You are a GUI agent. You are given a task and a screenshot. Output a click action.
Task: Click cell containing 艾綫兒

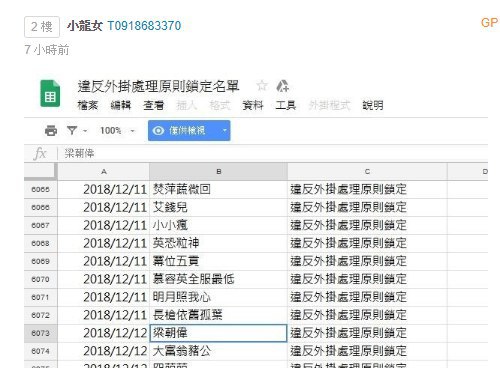click(219, 207)
